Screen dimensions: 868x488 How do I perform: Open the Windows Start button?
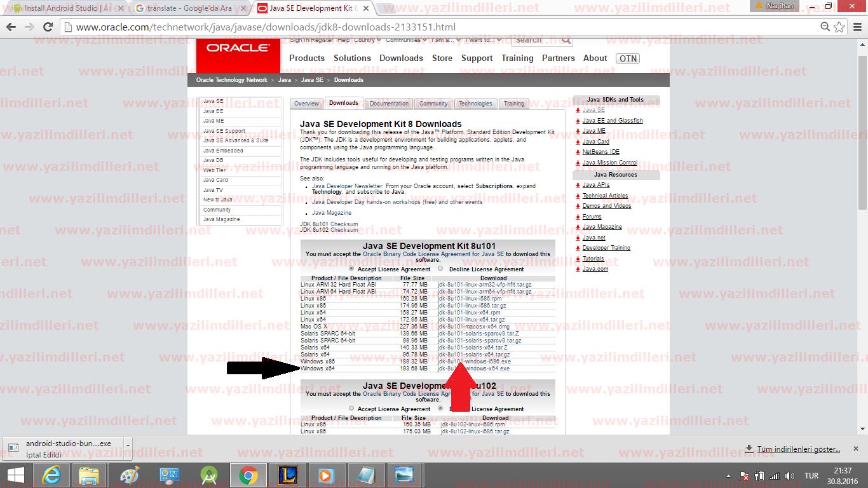pyautogui.click(x=15, y=475)
